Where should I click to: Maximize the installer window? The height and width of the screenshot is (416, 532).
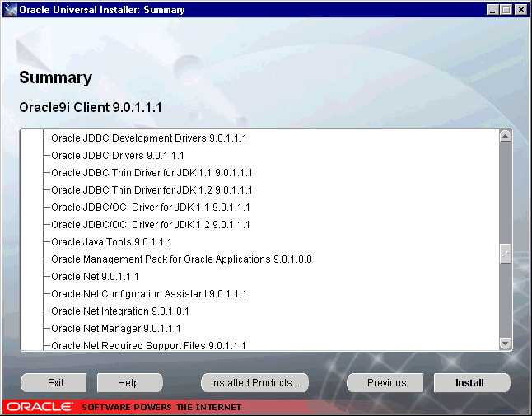pos(506,10)
